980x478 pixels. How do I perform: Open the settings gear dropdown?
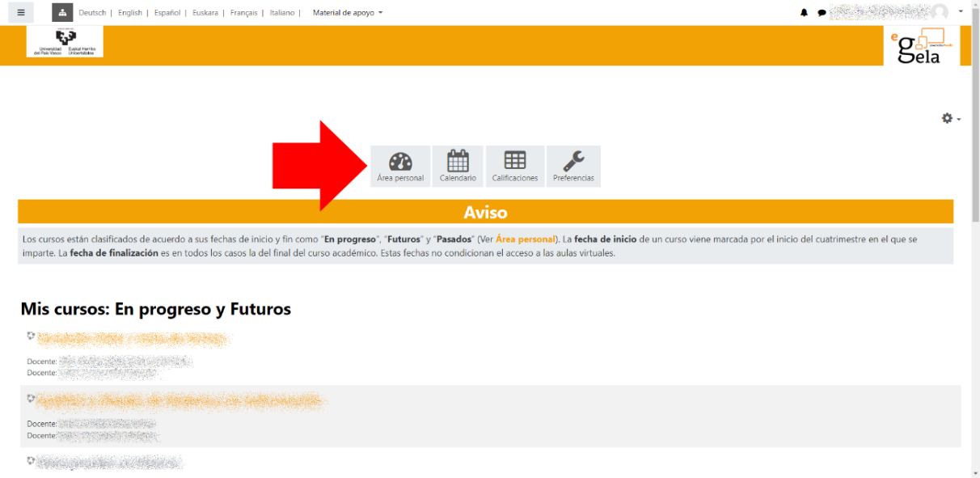pos(951,119)
